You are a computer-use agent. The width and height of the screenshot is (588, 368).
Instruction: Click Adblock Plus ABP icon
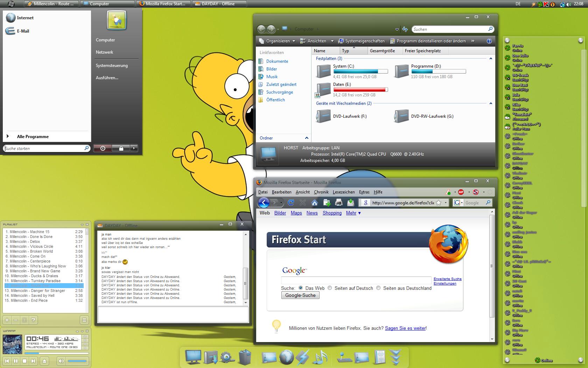[461, 192]
